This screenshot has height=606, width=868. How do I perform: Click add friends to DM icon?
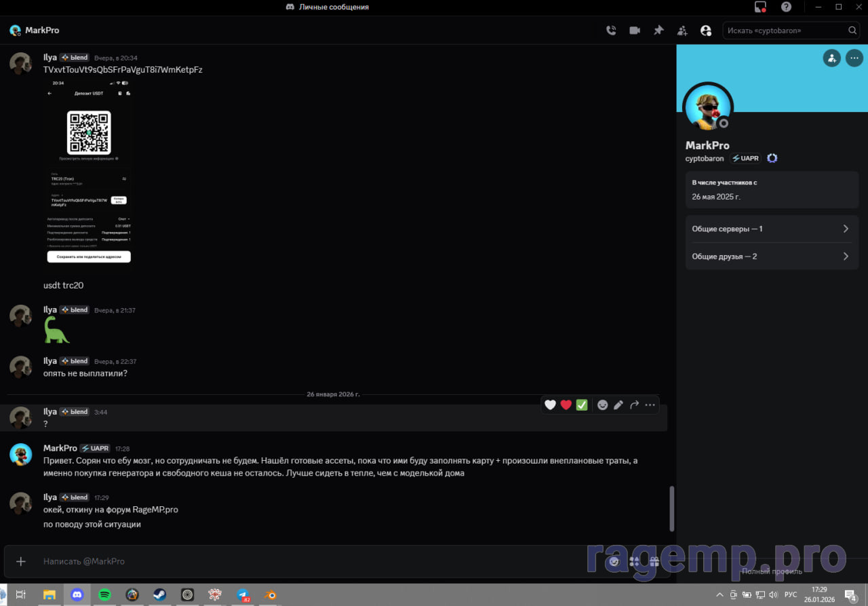pos(682,31)
